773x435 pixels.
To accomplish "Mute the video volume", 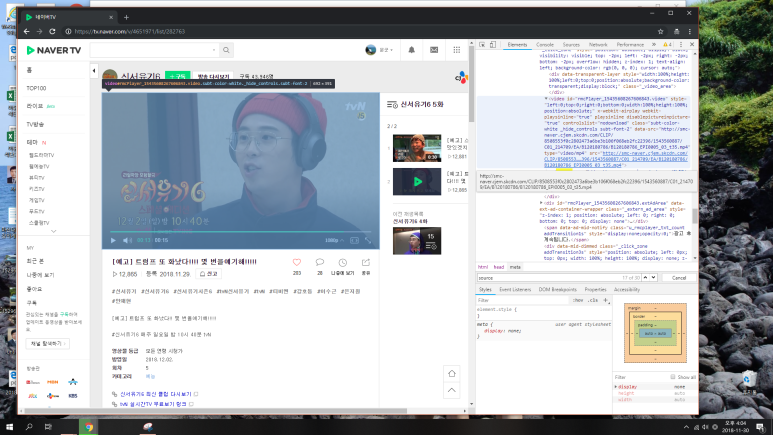I will [x=127, y=240].
